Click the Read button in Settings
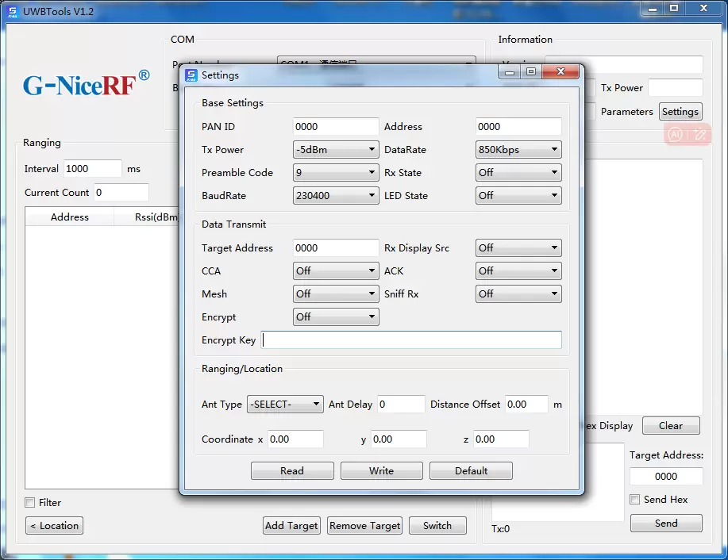Screen dimensions: 728x560 (291, 470)
